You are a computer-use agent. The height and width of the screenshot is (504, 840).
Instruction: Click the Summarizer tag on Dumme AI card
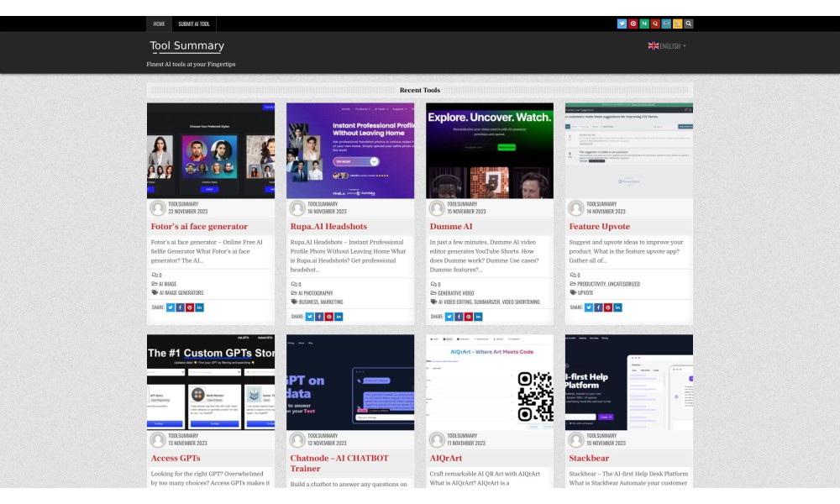[486, 302]
